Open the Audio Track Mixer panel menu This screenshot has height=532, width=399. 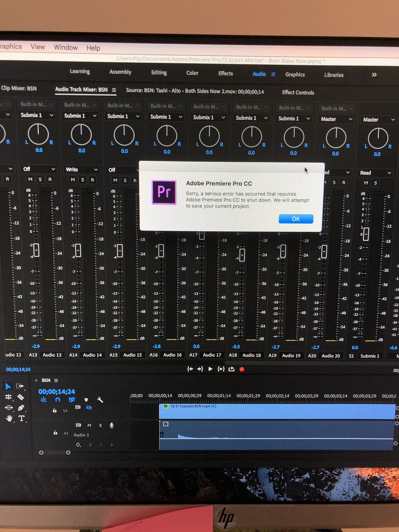point(114,90)
